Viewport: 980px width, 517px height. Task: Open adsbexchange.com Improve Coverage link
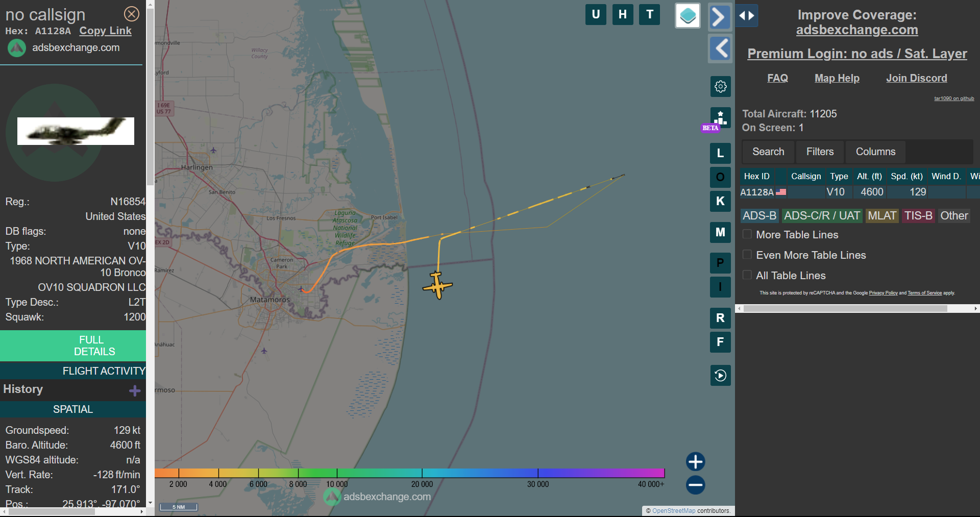click(857, 30)
